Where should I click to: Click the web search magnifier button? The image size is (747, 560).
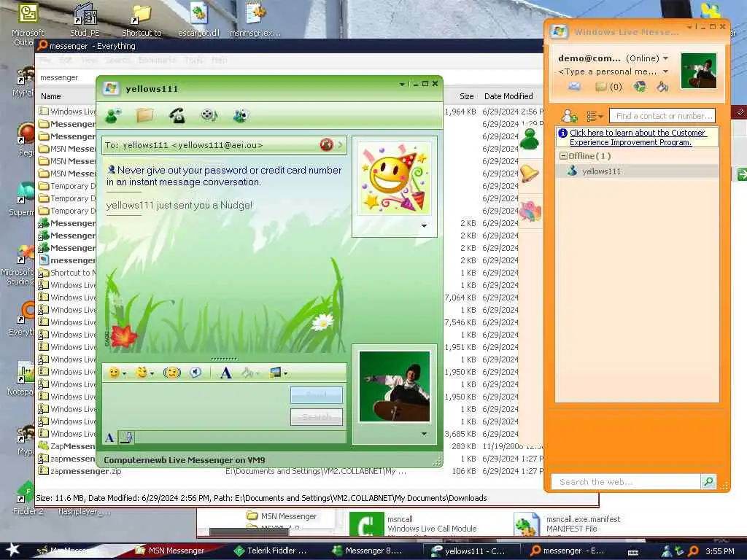[x=708, y=481]
